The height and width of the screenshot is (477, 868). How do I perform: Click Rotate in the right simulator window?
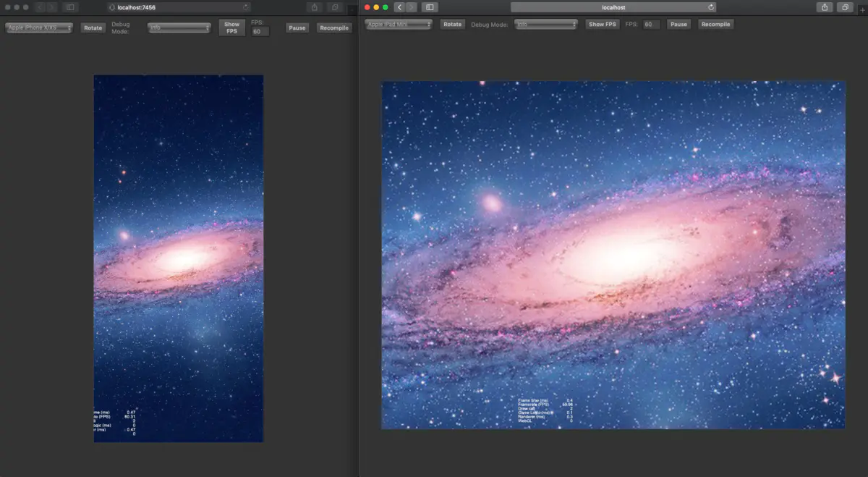tap(452, 24)
